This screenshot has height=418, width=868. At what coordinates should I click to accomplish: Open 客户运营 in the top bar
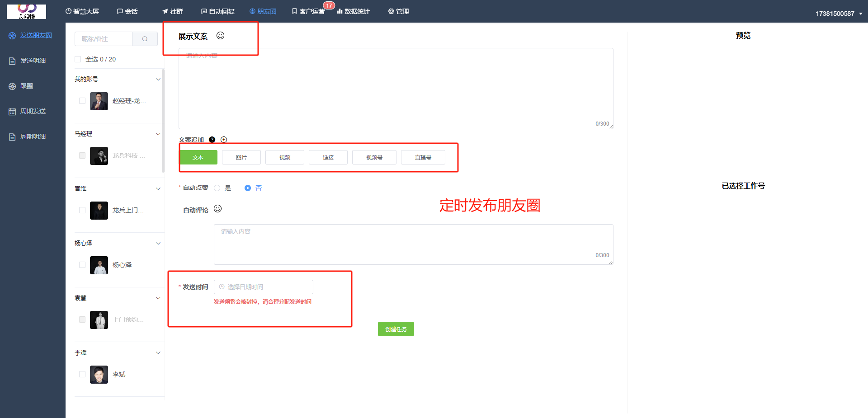[308, 11]
